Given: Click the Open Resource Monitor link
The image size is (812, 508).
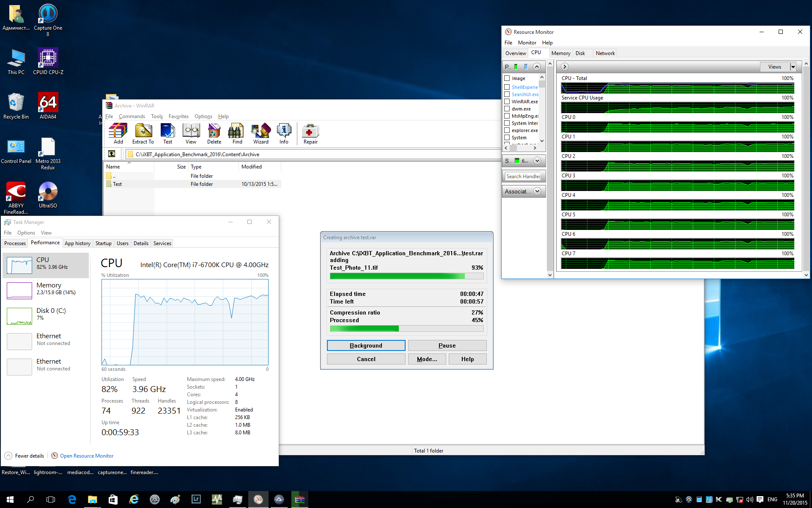Looking at the screenshot, I should coord(87,456).
